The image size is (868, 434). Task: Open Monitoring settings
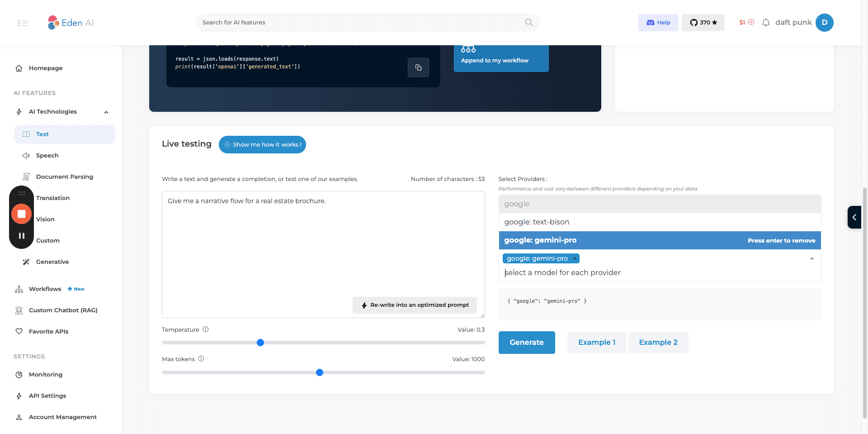45,375
